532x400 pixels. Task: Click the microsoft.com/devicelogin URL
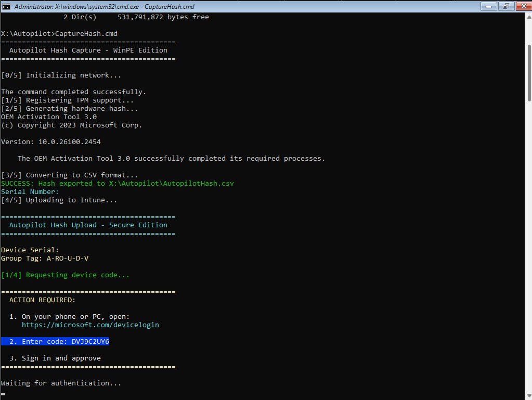point(90,325)
